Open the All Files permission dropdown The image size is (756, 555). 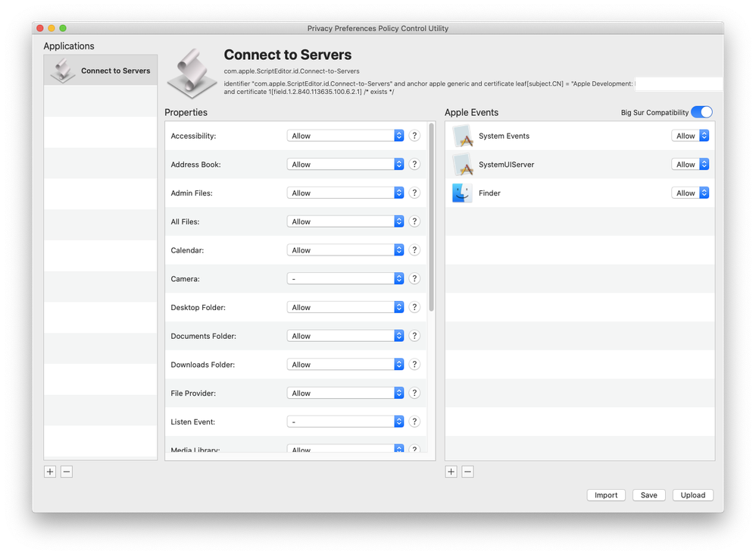pyautogui.click(x=345, y=221)
